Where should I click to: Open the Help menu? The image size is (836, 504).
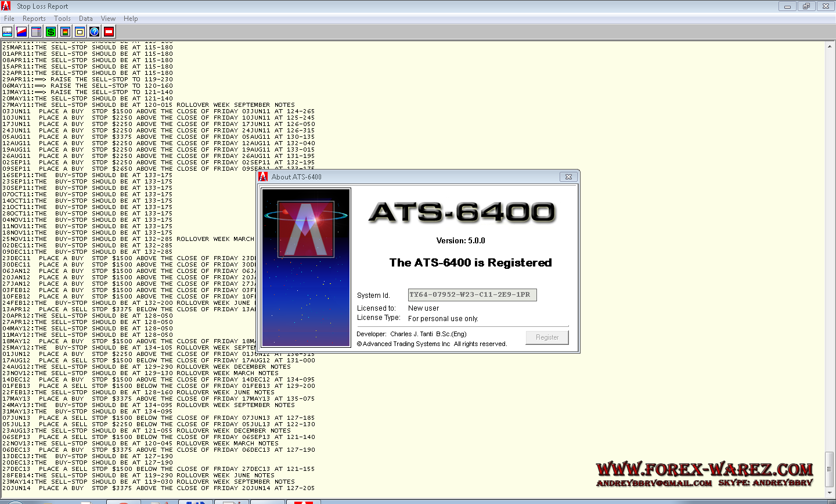tap(131, 19)
